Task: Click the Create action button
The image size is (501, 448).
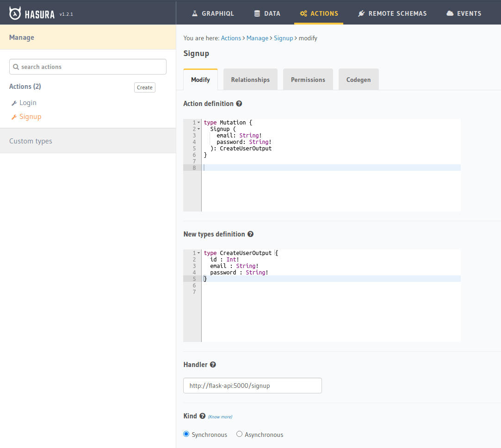Action: click(144, 87)
